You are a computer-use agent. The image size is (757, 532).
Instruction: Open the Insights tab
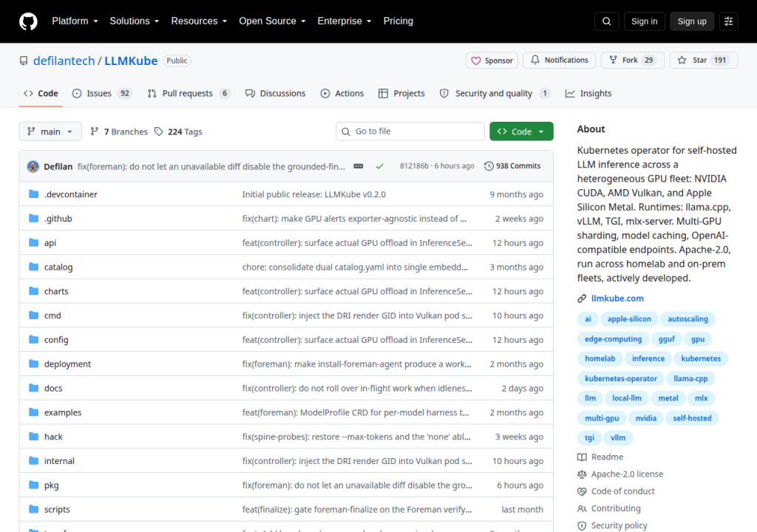(588, 93)
